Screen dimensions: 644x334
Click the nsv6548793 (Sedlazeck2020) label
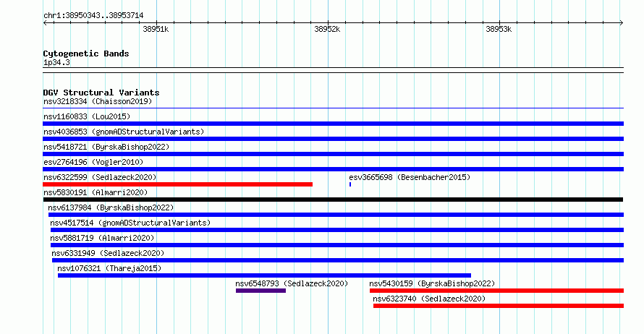coord(292,283)
